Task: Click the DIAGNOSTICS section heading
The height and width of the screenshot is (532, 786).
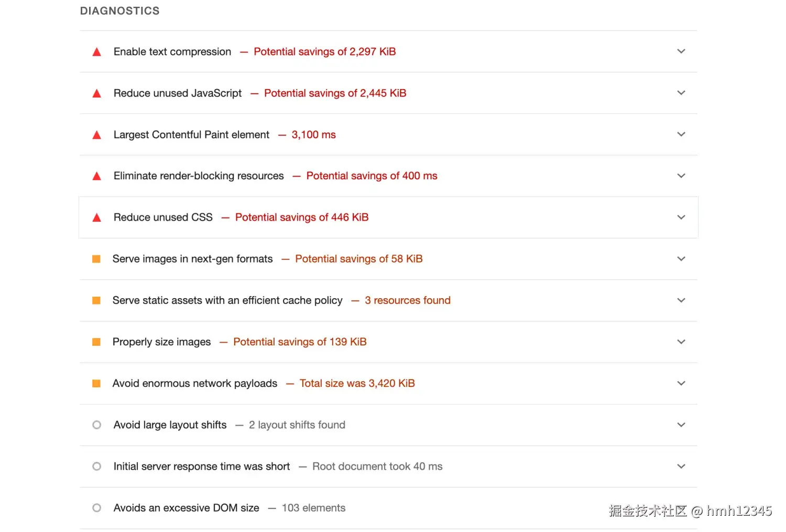Action: click(119, 11)
